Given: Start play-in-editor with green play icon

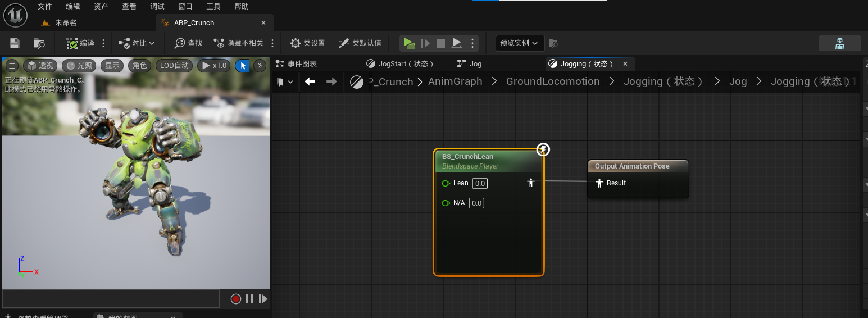Looking at the screenshot, I should point(409,43).
